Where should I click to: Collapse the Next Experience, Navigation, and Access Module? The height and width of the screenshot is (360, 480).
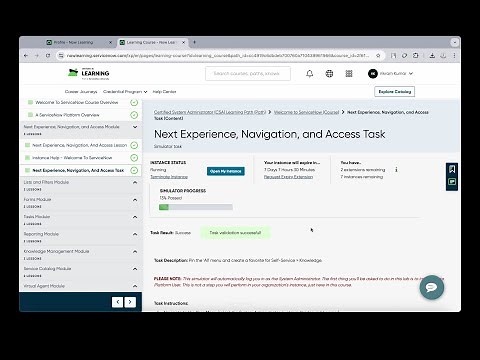coord(135,127)
